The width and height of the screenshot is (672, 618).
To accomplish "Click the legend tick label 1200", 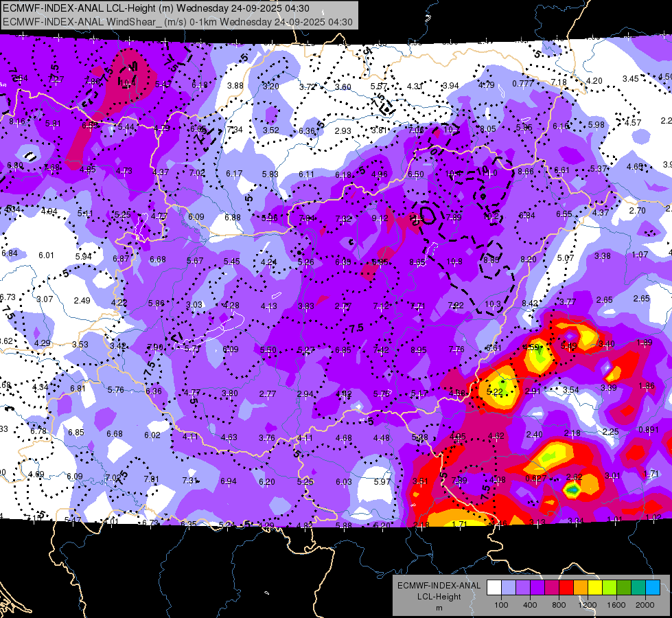I will 587,605.
